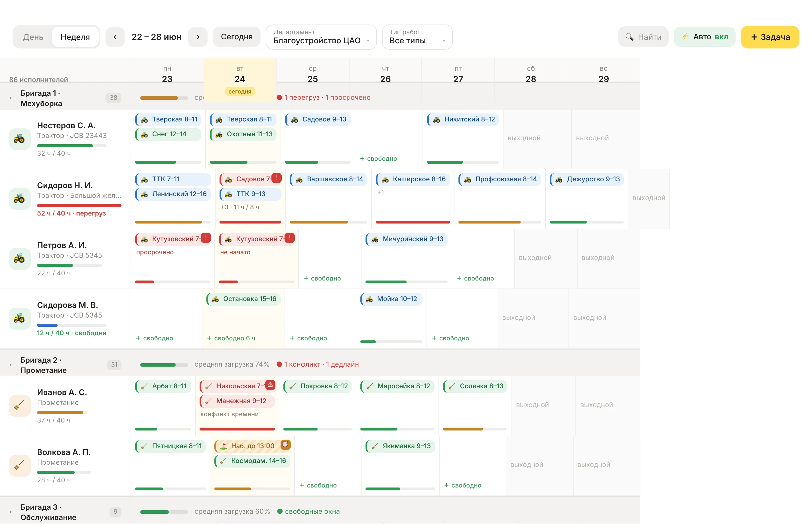This screenshot has width=812, height=524.
Task: Click lightning icon on Авто button
Action: click(x=685, y=36)
